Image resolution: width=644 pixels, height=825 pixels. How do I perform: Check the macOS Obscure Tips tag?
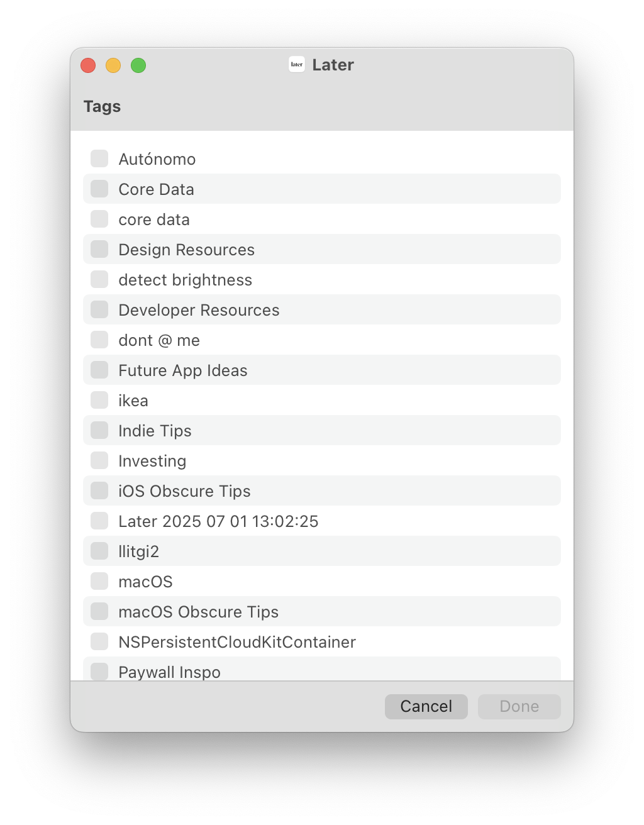(x=99, y=611)
